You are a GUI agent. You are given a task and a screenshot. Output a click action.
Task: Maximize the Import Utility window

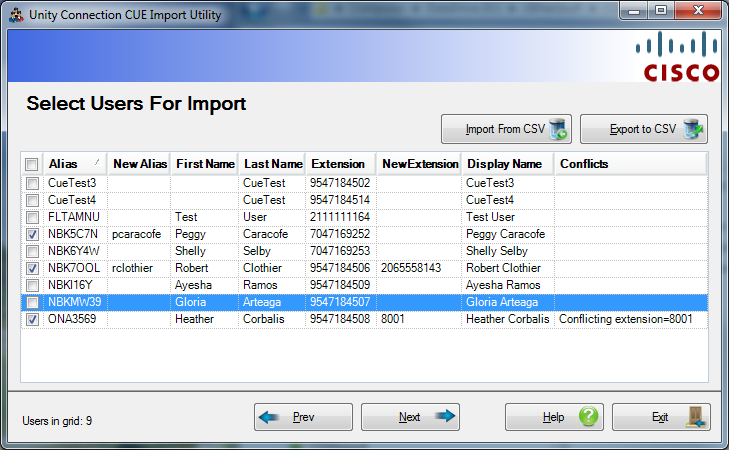(661, 10)
